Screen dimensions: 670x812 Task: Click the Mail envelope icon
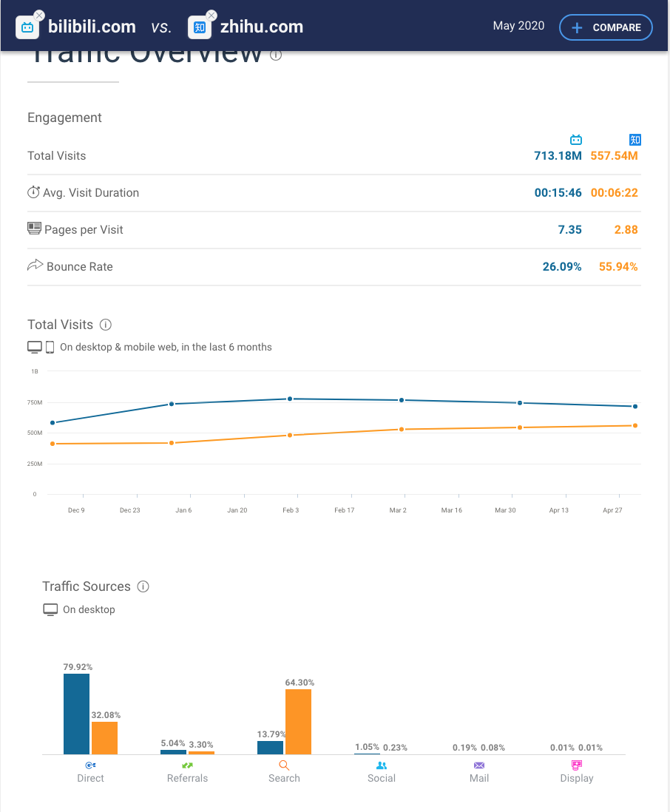point(479,765)
